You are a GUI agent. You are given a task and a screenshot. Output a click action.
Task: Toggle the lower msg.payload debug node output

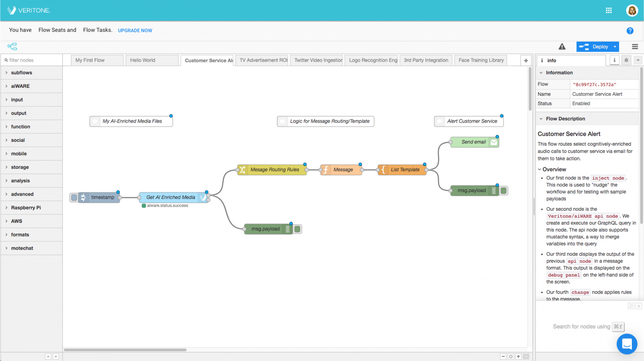pyautogui.click(x=297, y=229)
